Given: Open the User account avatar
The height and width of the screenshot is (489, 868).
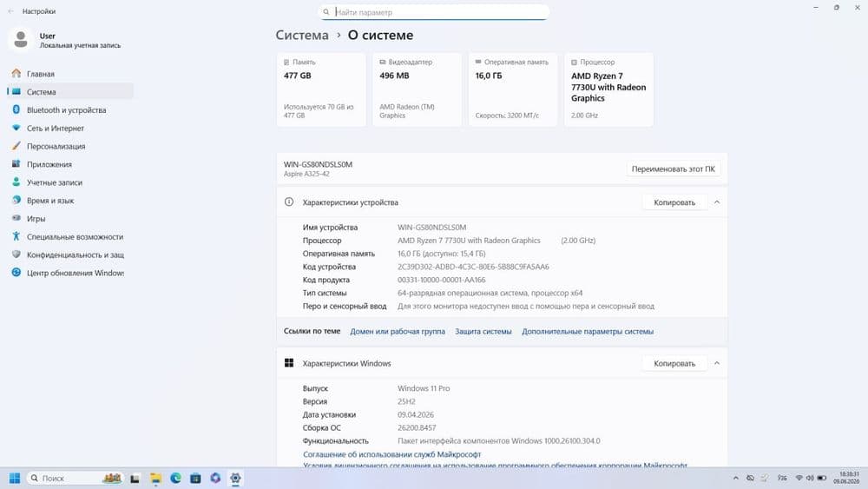Looking at the screenshot, I should 21,40.
